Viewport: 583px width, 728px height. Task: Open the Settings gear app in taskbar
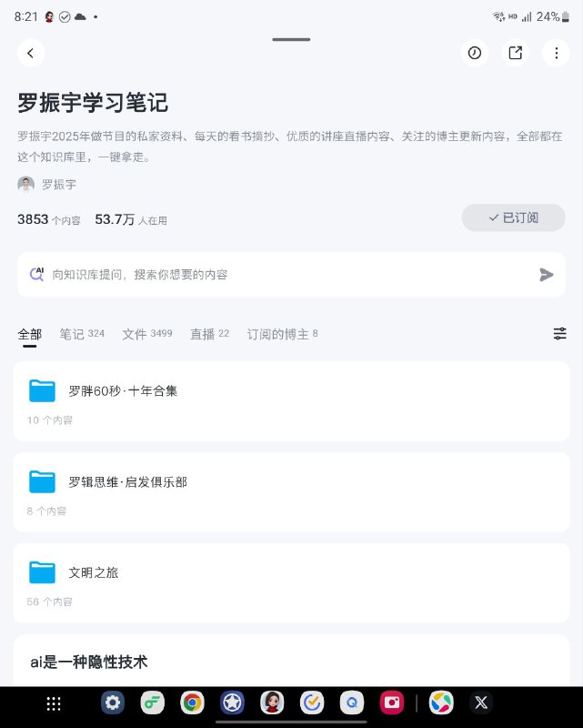click(x=113, y=703)
